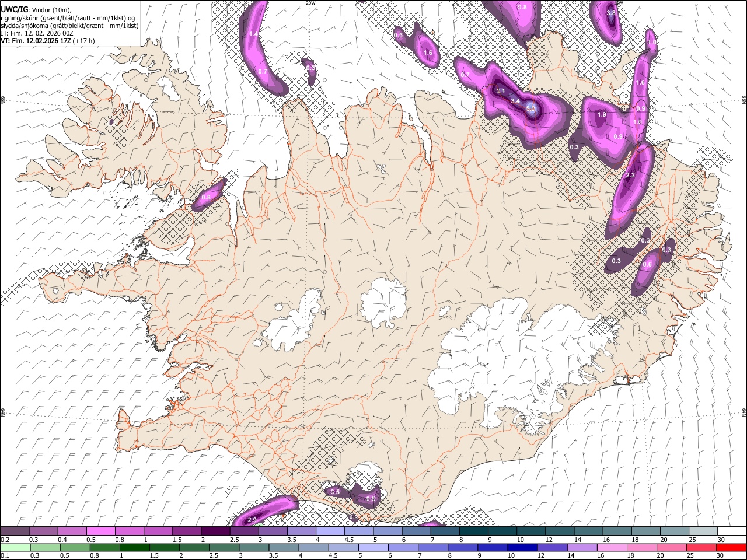This screenshot has height=560, width=747.
Task: Click the 'slydda/snjókoma' legend description line
Action: coord(69,26)
